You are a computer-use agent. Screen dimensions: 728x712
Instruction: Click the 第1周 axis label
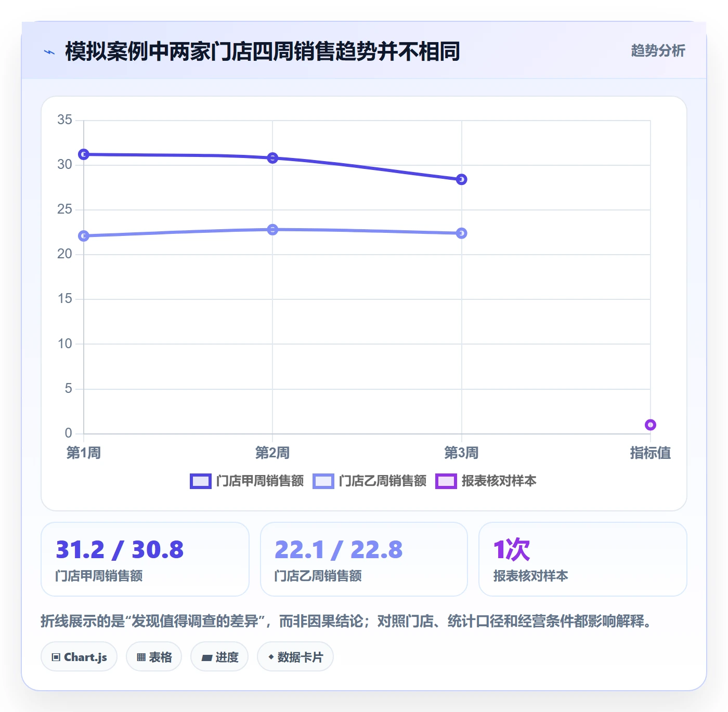pos(84,453)
